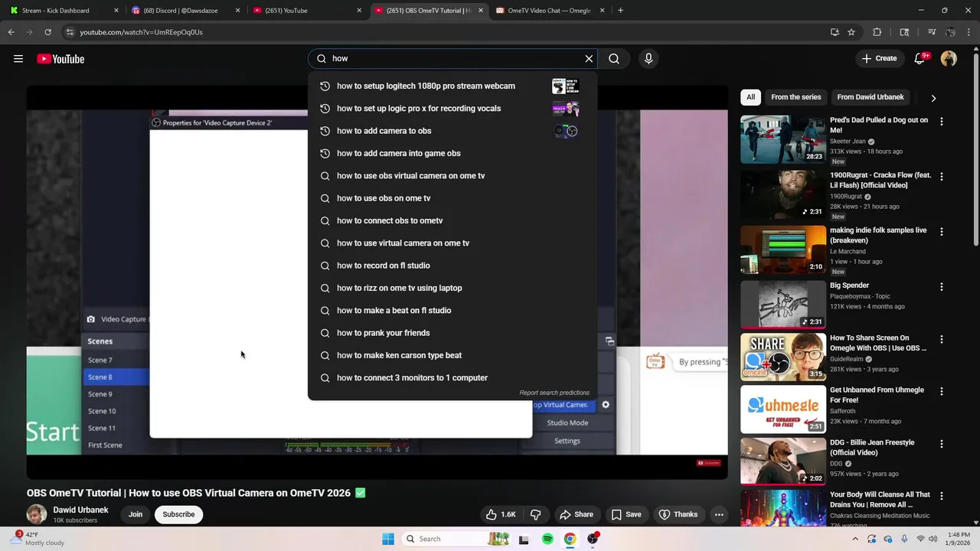Open options for 'Get Unbanned From Uhmegle' video
Image resolution: width=980 pixels, height=551 pixels.
[x=942, y=391]
